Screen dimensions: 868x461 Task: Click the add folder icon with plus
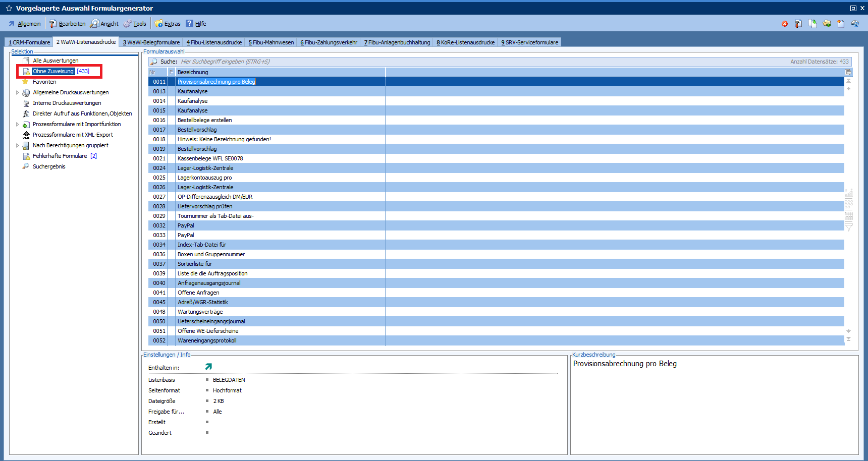[827, 24]
